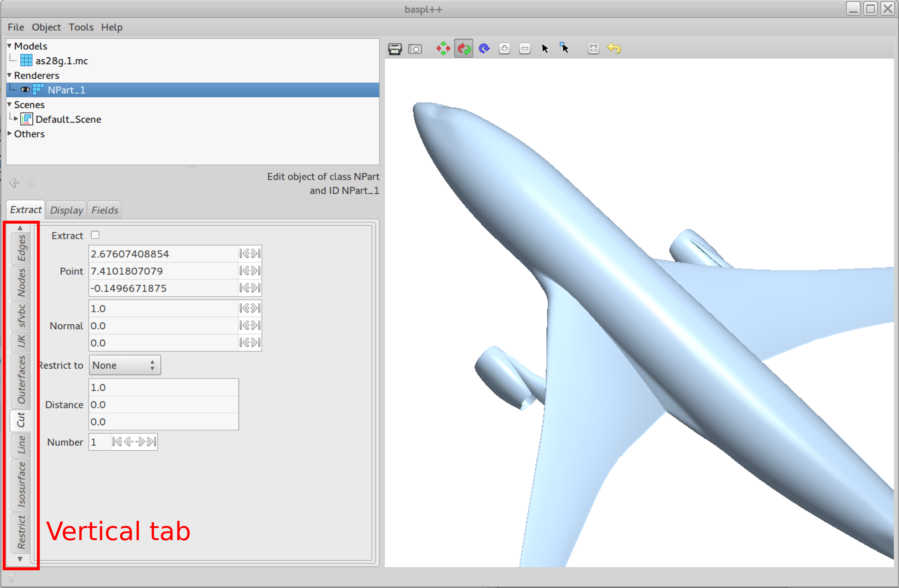Select the blue circular-arrow roll tool
This screenshot has width=899, height=588.
click(x=484, y=49)
